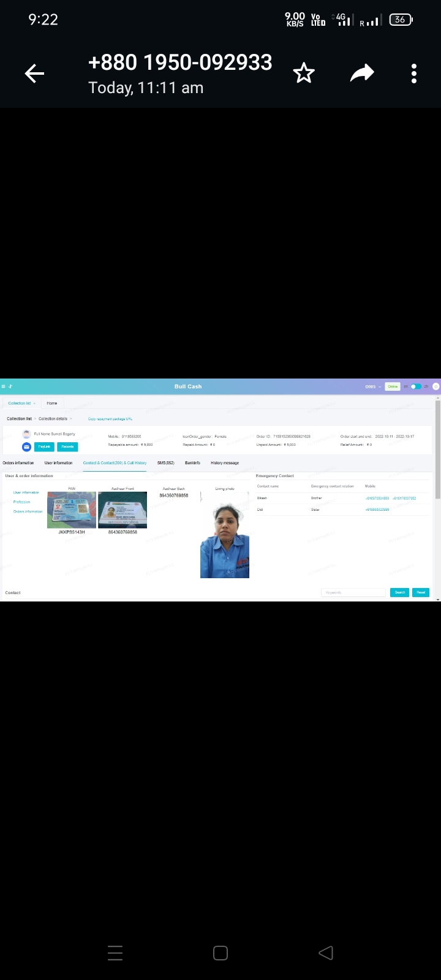Tap the share arrow icon
Viewport: 441px width, 980px height.
(362, 74)
